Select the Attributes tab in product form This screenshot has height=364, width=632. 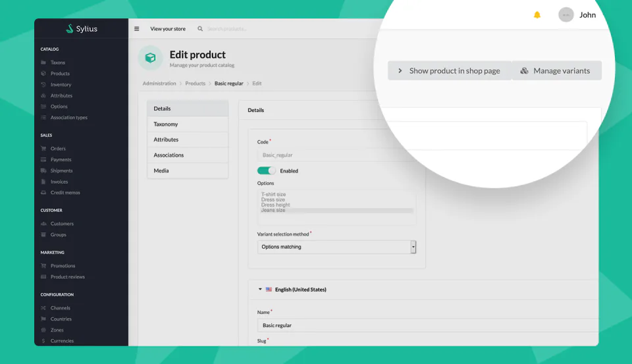(188, 140)
